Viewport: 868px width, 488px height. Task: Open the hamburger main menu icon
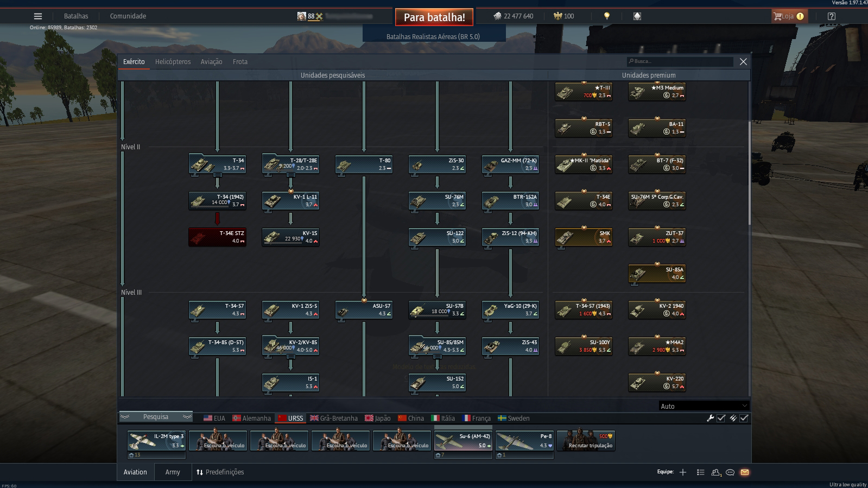(x=37, y=16)
